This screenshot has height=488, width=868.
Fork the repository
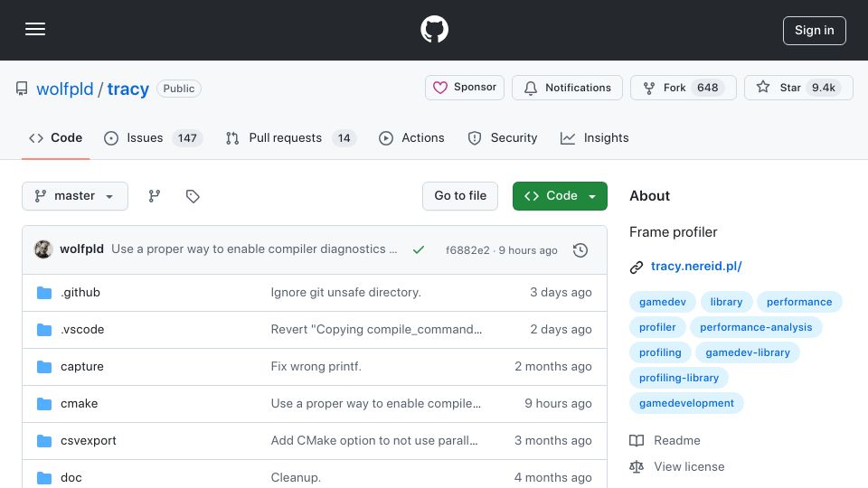[x=684, y=88]
